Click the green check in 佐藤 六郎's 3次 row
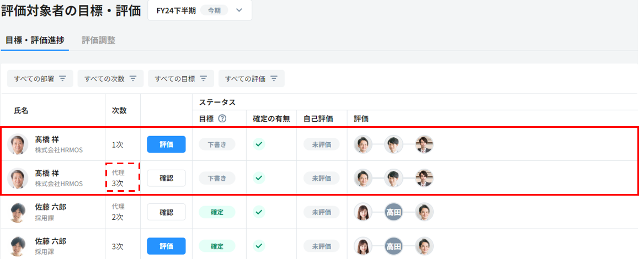 point(259,246)
